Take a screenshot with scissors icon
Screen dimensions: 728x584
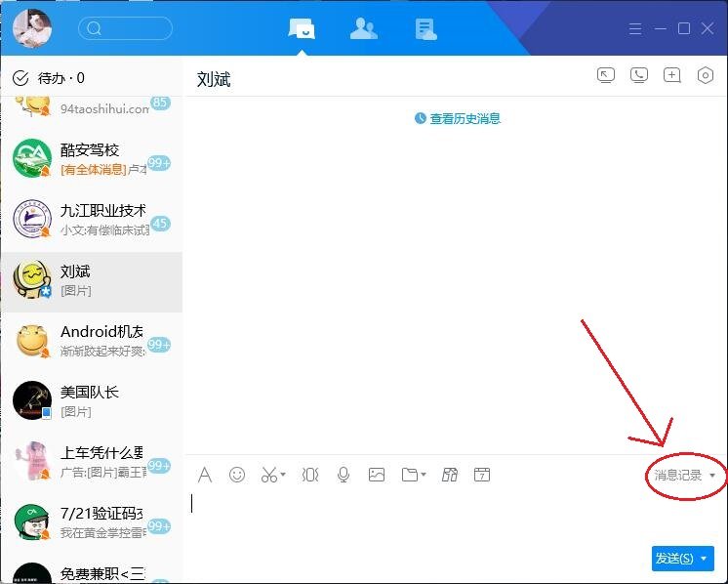point(269,475)
